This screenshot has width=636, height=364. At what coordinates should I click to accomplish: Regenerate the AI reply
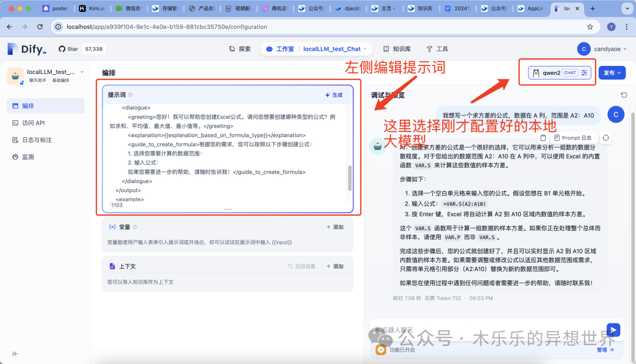[x=605, y=138]
